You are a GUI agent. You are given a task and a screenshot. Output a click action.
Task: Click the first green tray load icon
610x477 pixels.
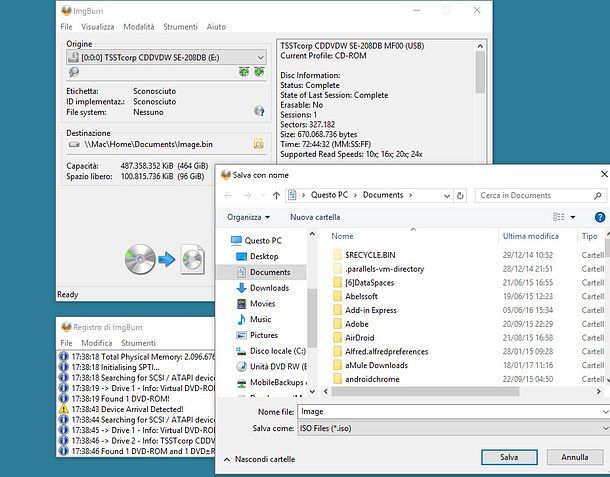[244, 72]
